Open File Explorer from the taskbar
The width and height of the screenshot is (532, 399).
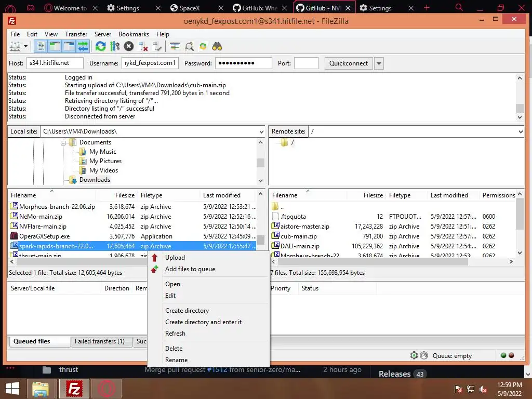[41, 389]
